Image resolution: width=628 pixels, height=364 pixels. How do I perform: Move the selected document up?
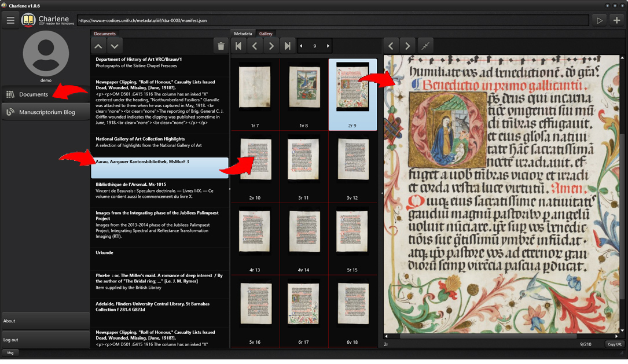tap(98, 46)
